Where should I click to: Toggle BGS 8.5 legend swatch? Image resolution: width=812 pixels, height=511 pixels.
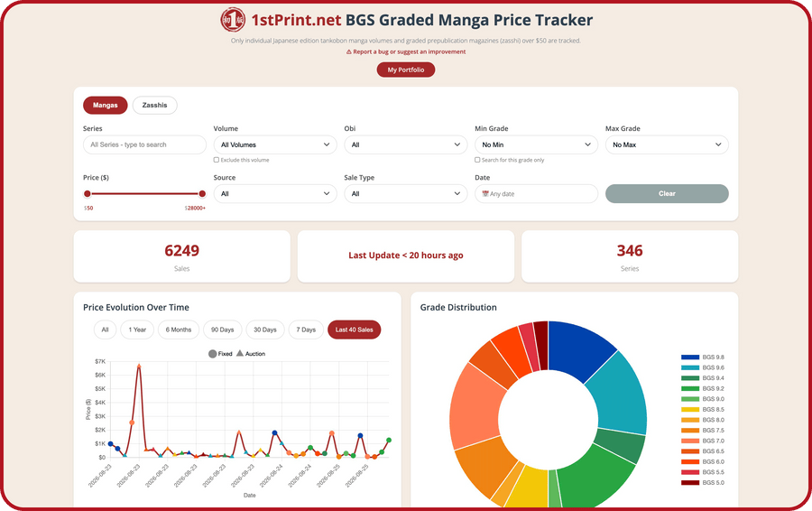(x=690, y=409)
